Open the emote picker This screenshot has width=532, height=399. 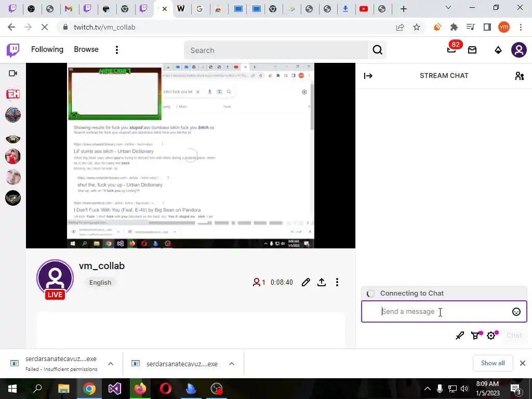pos(516,312)
